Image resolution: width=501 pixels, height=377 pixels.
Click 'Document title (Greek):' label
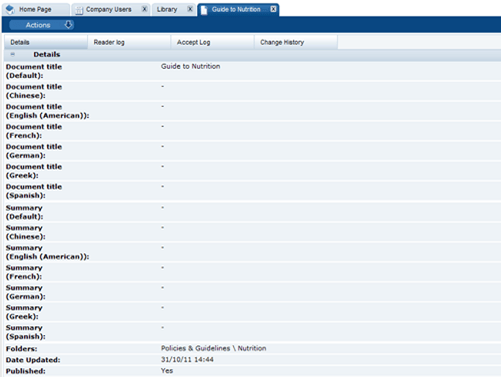[x=34, y=171]
